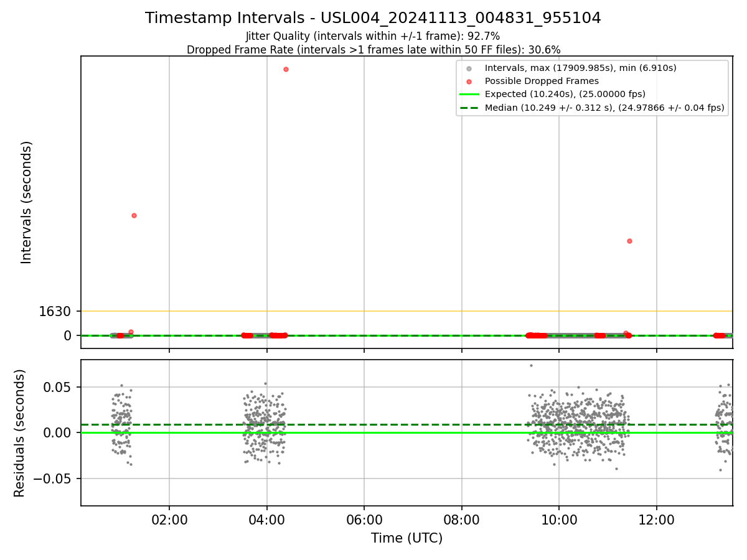
Task: Click the red dot marker for Possible Dropped Frames in legend
Action: (x=469, y=82)
